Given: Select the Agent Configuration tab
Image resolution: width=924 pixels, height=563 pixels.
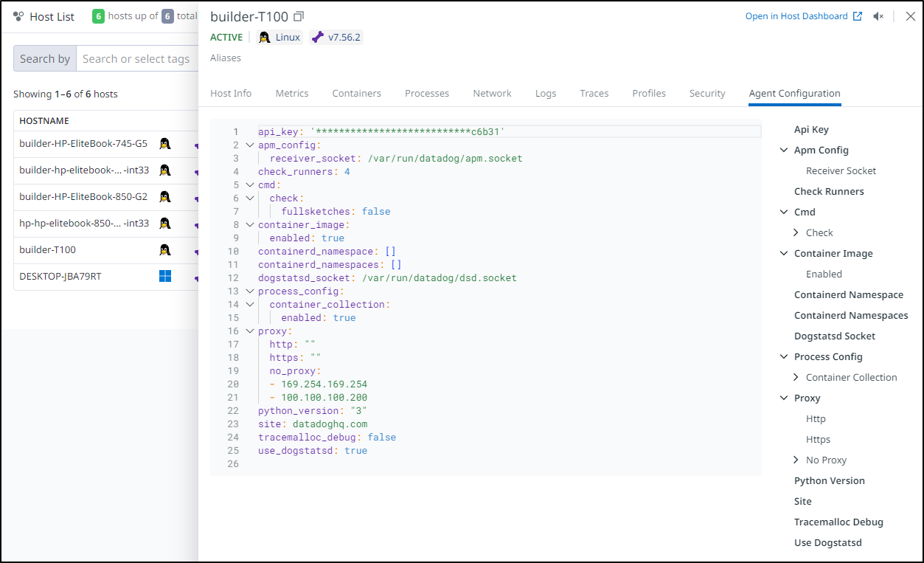Looking at the screenshot, I should click(x=795, y=94).
